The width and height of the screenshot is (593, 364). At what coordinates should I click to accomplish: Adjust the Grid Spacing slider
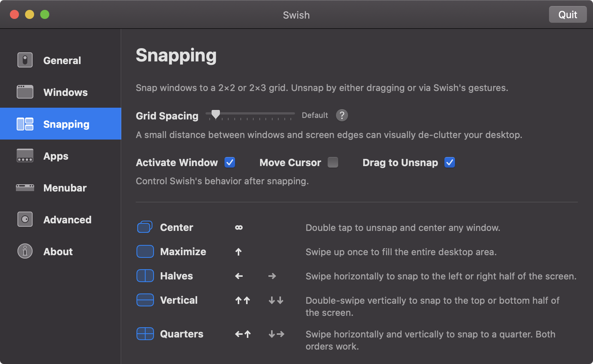click(x=215, y=113)
